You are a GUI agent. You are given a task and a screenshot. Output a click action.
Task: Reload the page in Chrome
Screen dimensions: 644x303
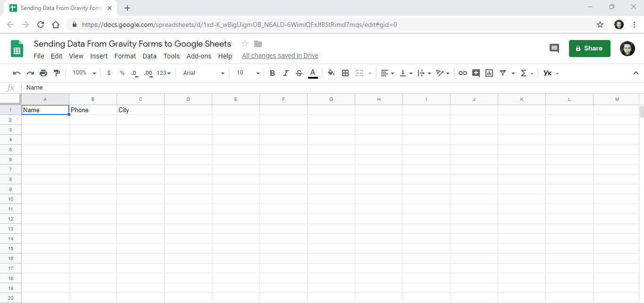[x=41, y=25]
